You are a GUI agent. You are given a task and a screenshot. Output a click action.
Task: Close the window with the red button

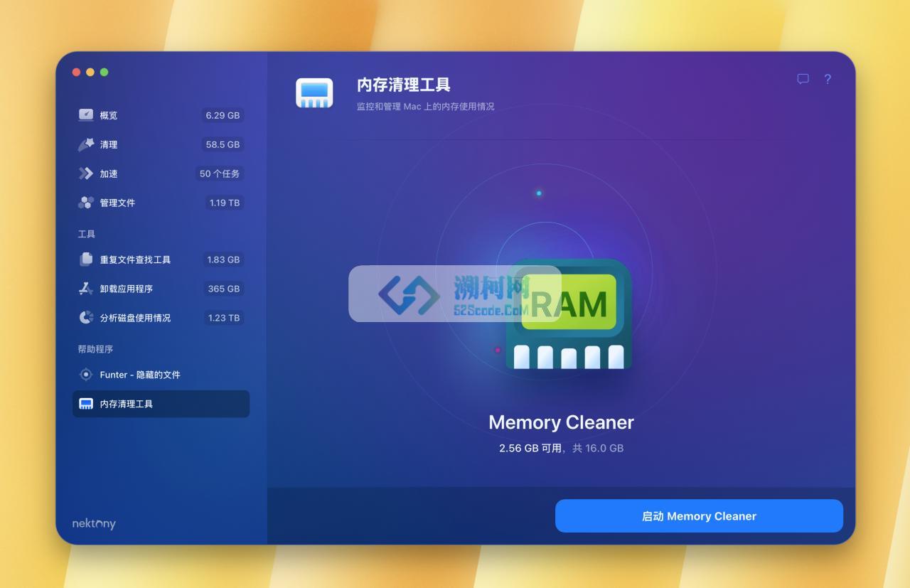click(76, 72)
